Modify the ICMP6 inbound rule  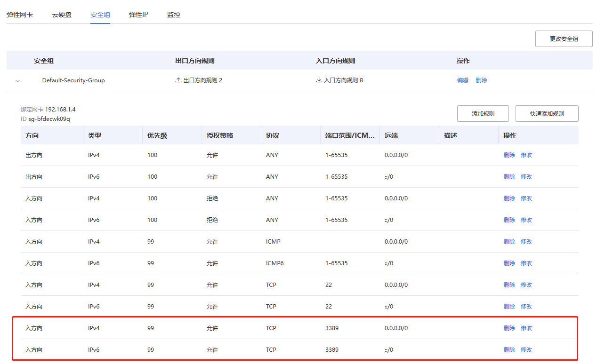[x=526, y=263]
